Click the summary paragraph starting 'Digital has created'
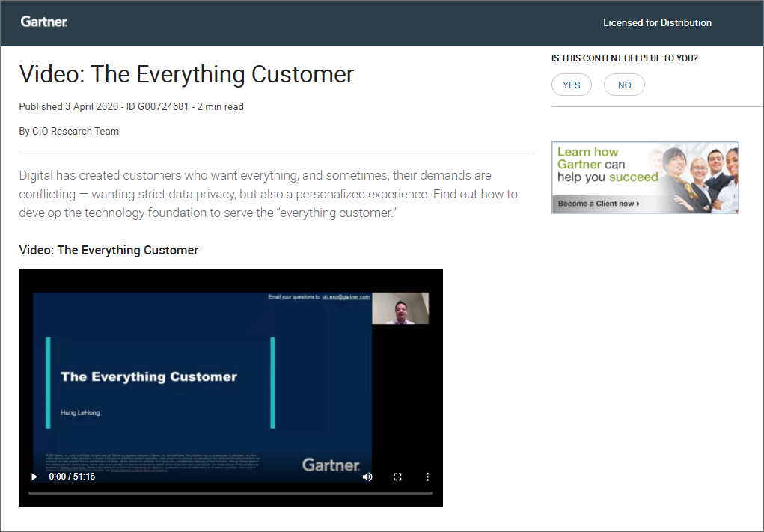Viewport: 764px width, 532px height. click(269, 194)
